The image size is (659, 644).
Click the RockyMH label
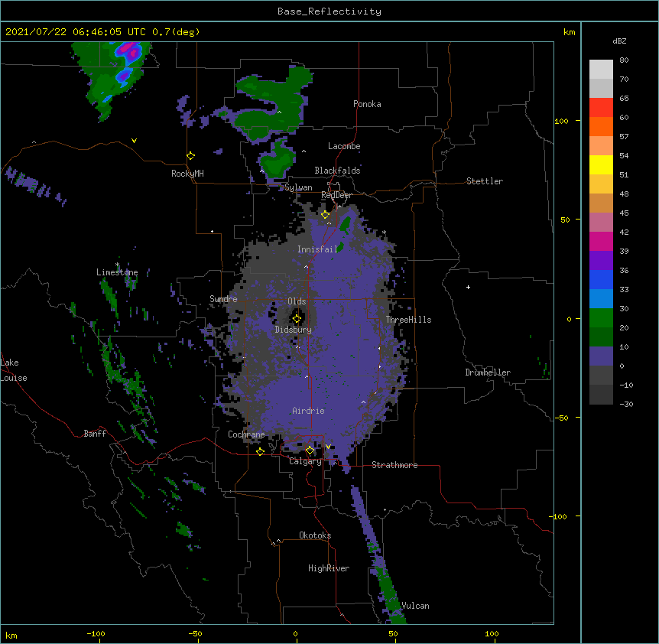click(x=187, y=174)
